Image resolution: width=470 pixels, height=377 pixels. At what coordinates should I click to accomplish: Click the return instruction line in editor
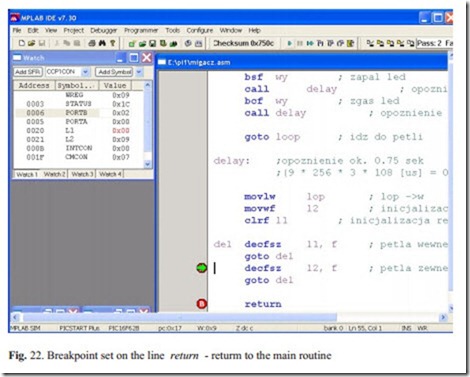263,304
